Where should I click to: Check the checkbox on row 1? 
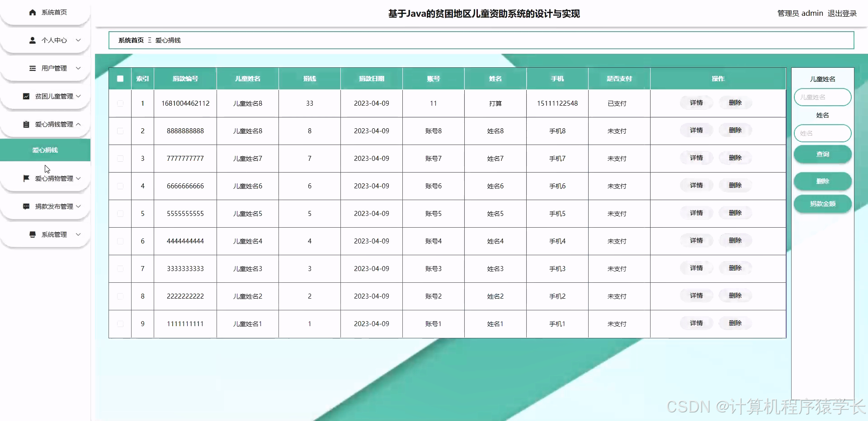click(x=120, y=103)
